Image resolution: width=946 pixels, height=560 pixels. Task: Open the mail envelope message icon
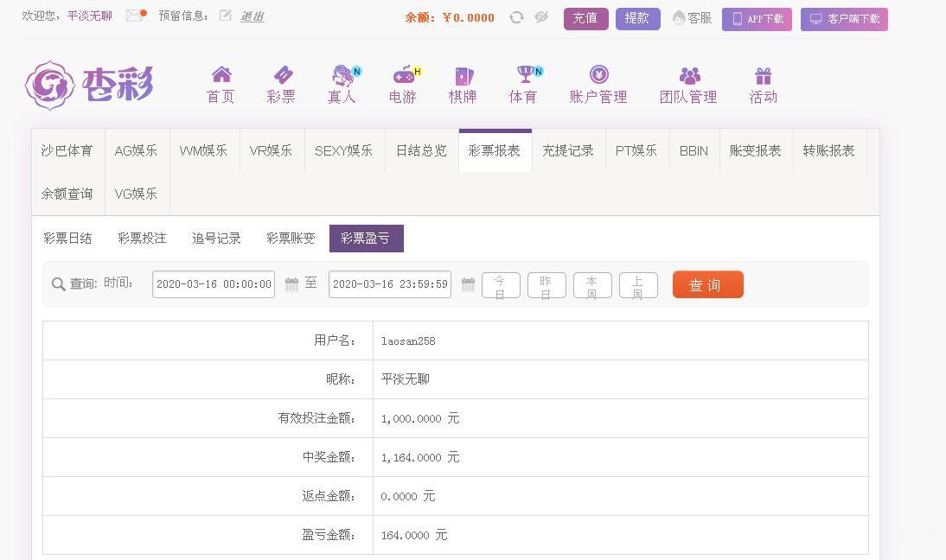tap(135, 15)
